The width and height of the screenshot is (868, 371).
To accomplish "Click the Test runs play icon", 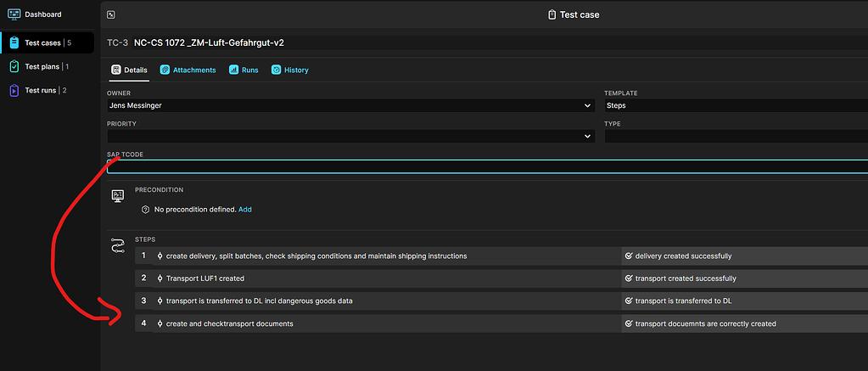I will 14,90.
